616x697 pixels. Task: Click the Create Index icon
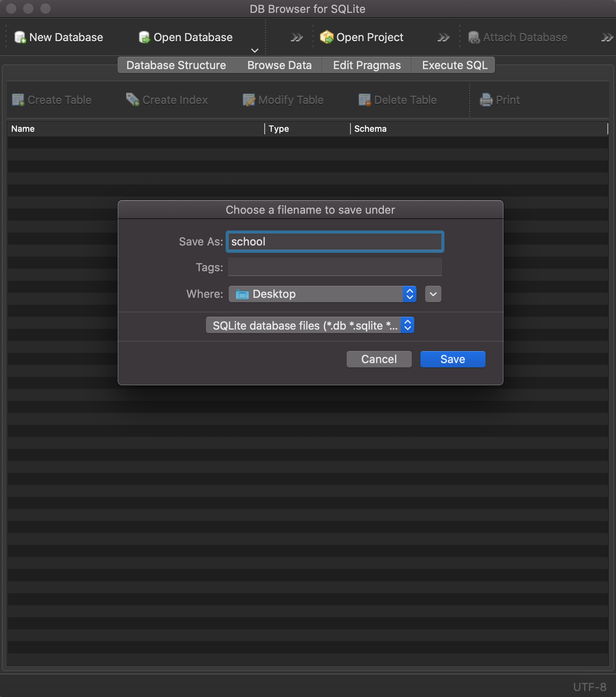point(133,100)
